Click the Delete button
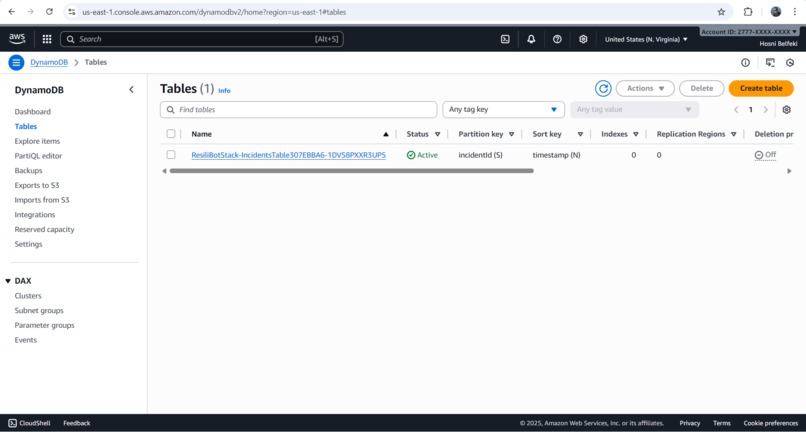The height and width of the screenshot is (432, 806). tap(702, 88)
